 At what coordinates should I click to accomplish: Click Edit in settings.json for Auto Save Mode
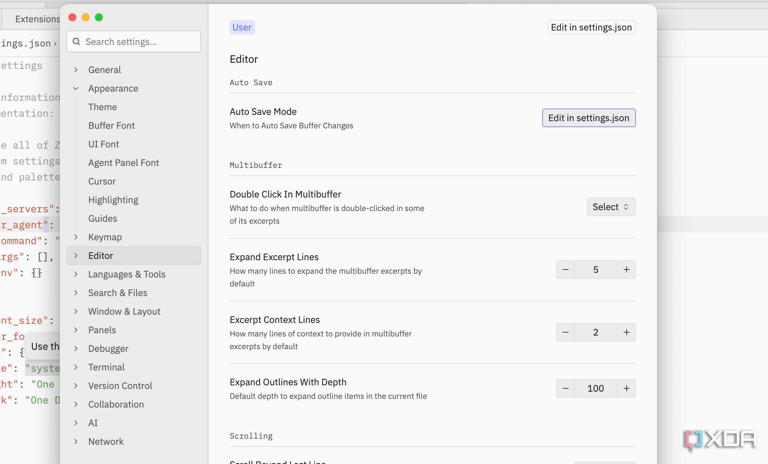coord(588,118)
